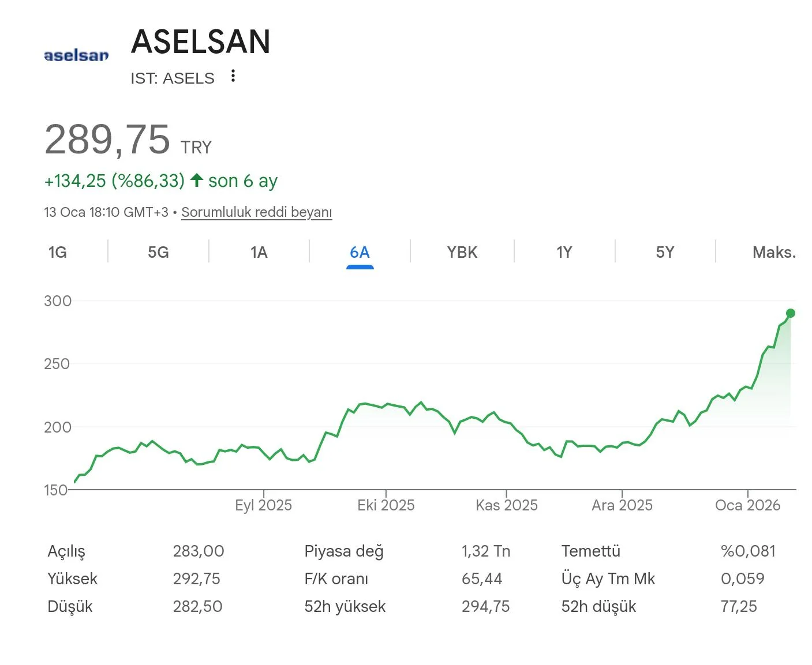Select the 1Y one-year tab

pyautogui.click(x=564, y=252)
